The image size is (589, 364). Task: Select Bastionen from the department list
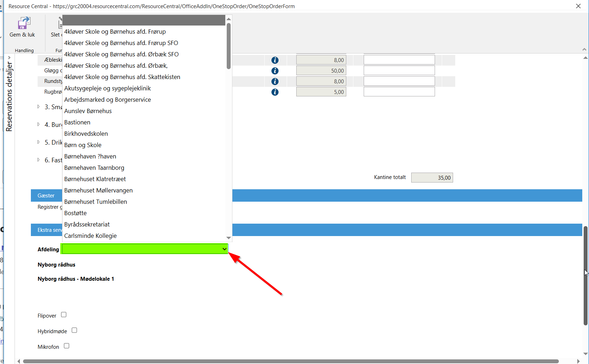point(77,122)
